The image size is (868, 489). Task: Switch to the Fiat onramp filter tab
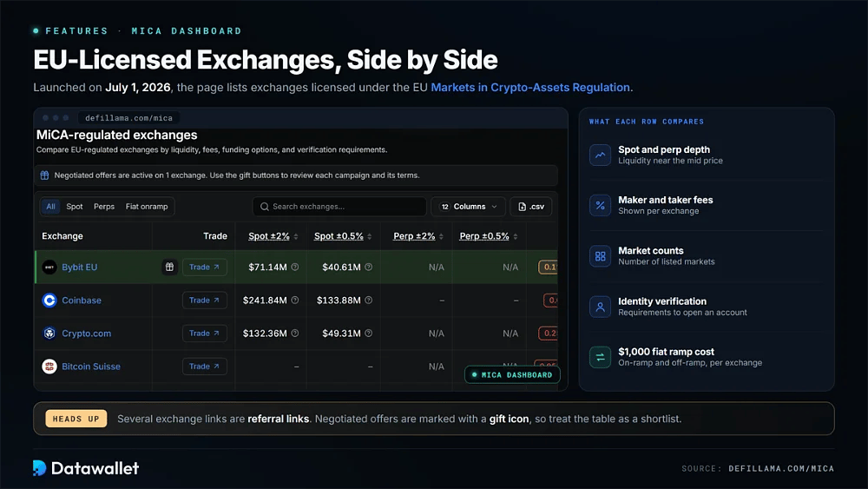click(x=147, y=207)
